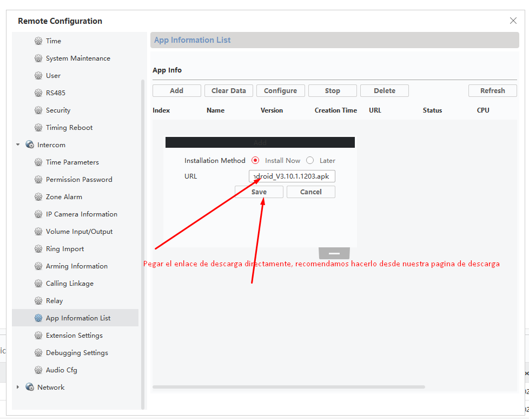529x420 pixels.
Task: Select the Later installation radio button
Action: (310, 160)
